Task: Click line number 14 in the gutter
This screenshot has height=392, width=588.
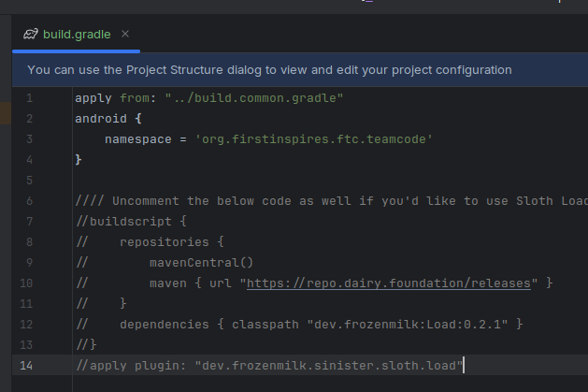Action: pyautogui.click(x=26, y=366)
